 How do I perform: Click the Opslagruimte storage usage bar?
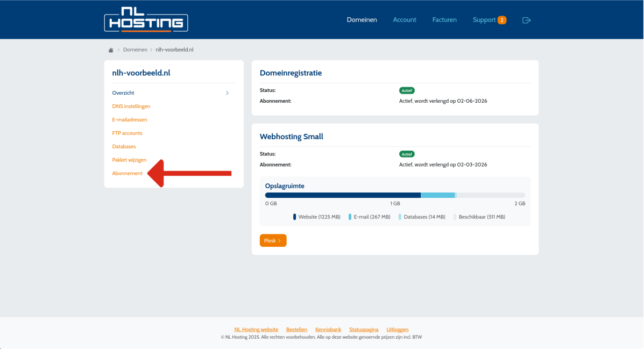coord(394,195)
